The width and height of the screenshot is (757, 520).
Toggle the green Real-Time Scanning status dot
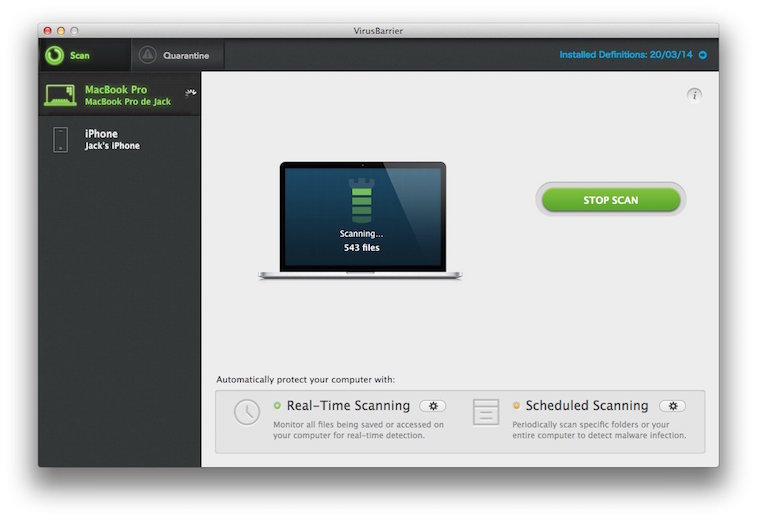tap(277, 406)
